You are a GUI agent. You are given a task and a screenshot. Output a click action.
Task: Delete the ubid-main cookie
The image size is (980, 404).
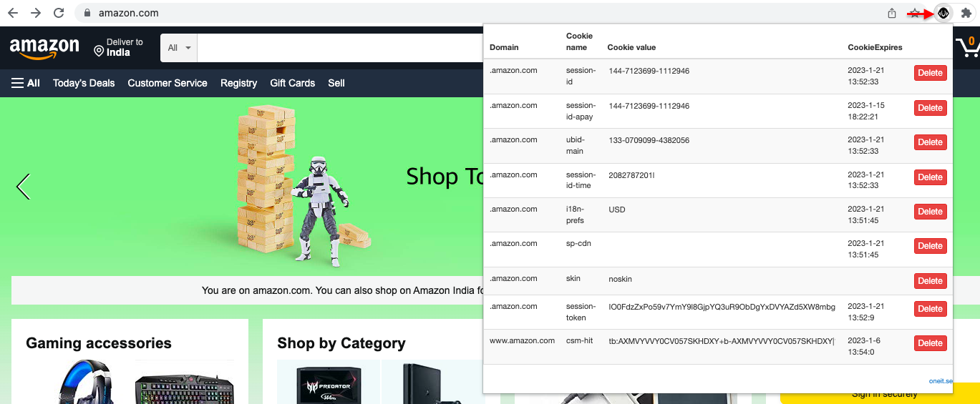931,142
